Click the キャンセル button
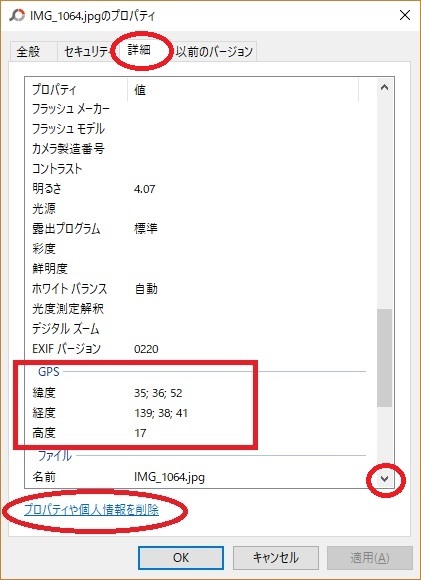Image resolution: width=421 pixels, height=580 pixels. click(x=276, y=557)
